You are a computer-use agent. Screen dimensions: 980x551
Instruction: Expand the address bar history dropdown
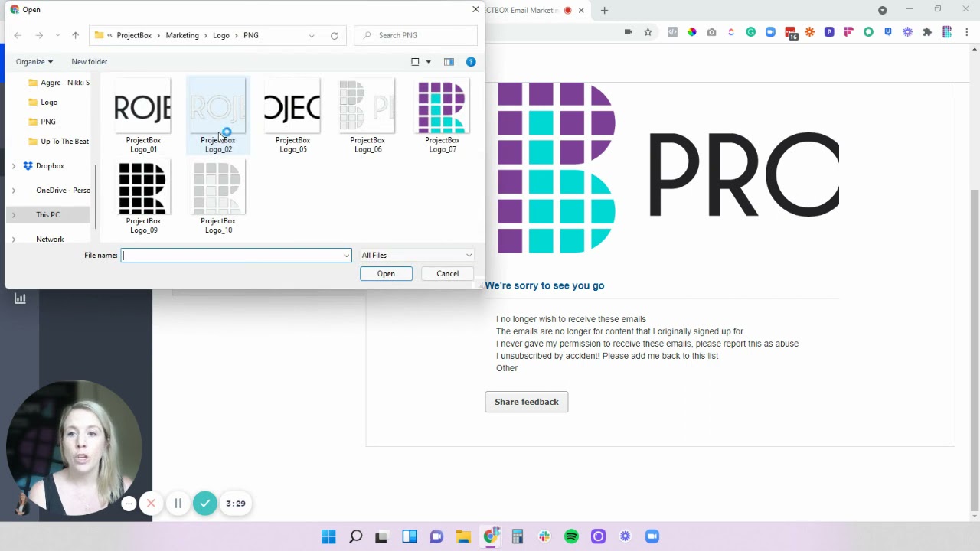point(312,35)
